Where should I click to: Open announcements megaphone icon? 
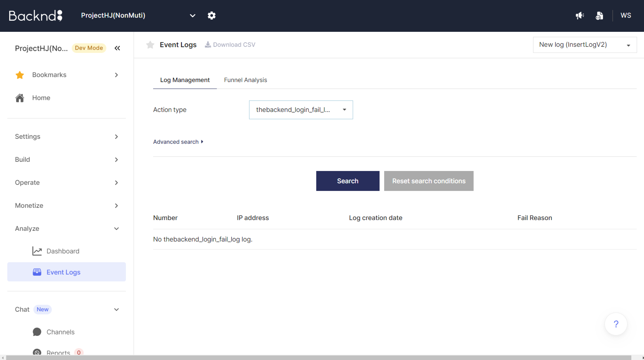tap(580, 15)
